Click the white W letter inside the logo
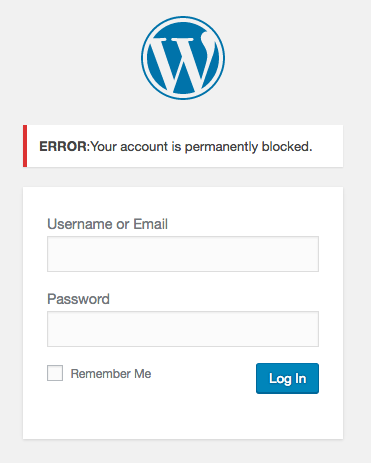 tap(182, 62)
